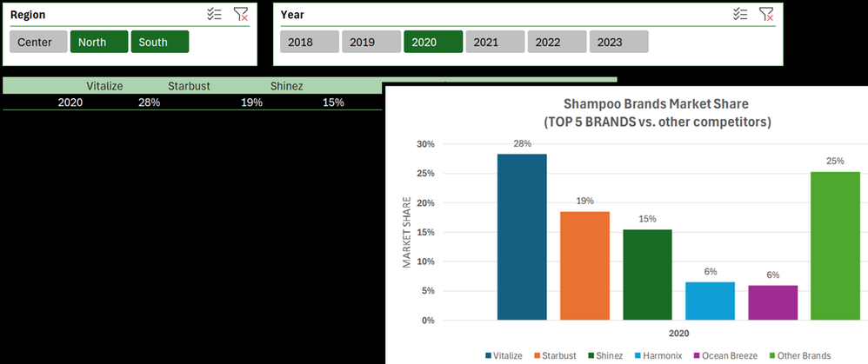Filter by year 2021
Viewport: 868px width, 364px height.
coord(495,42)
